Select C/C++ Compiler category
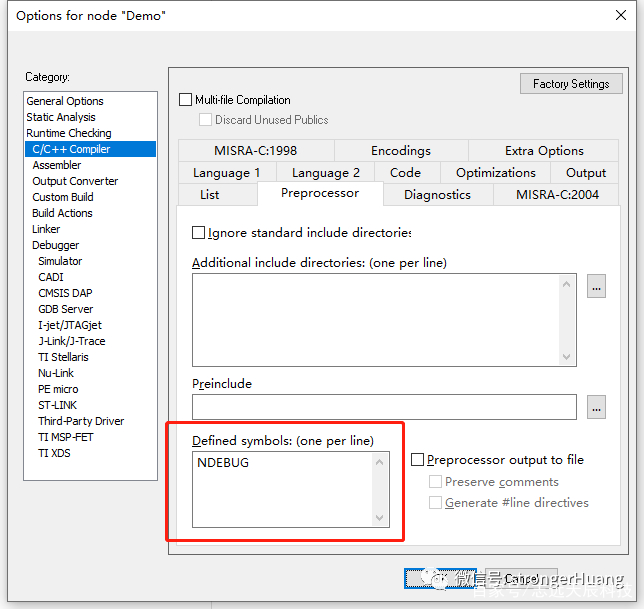 point(90,149)
